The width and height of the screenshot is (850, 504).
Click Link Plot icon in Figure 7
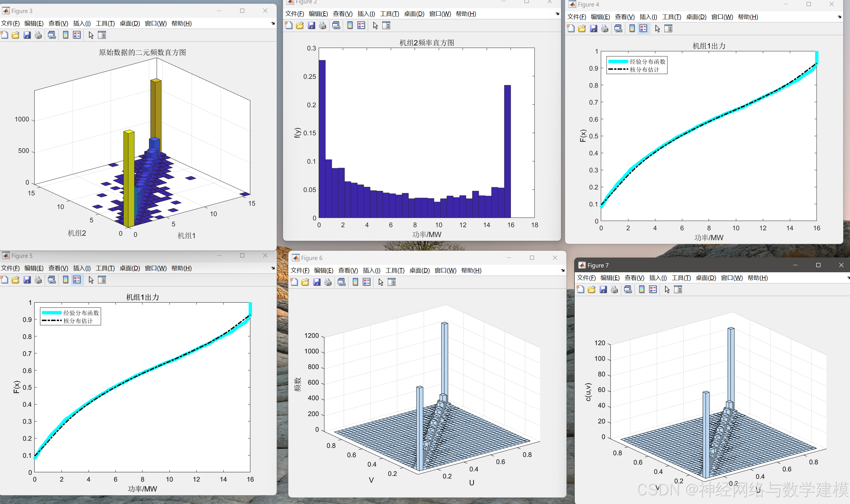click(x=628, y=289)
